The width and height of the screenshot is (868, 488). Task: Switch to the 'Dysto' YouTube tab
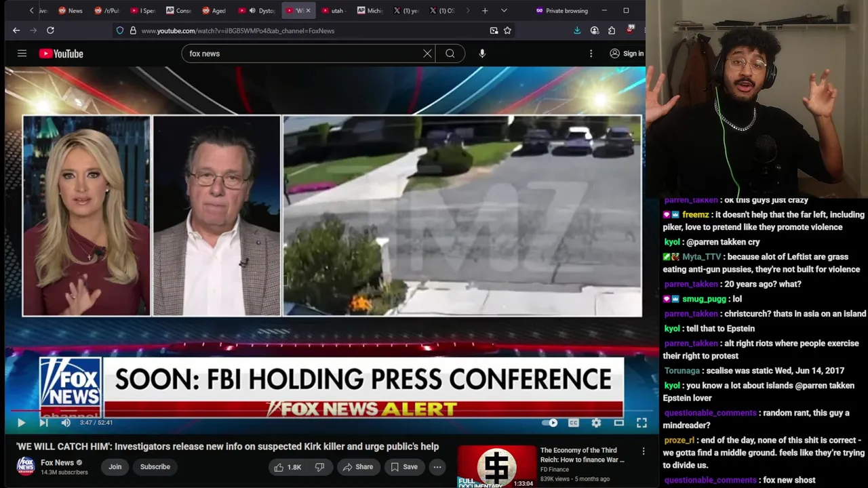tap(260, 11)
